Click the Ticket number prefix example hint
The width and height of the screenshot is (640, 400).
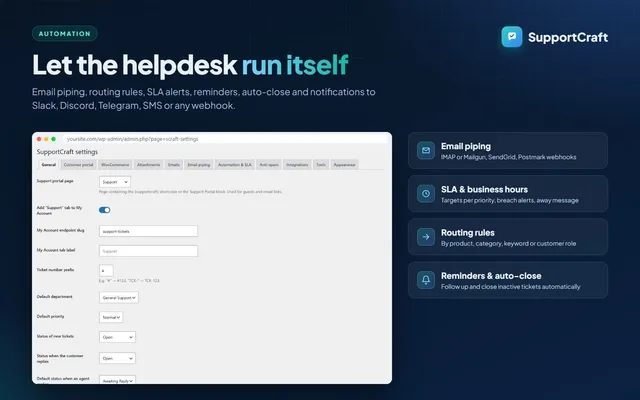pos(129,281)
